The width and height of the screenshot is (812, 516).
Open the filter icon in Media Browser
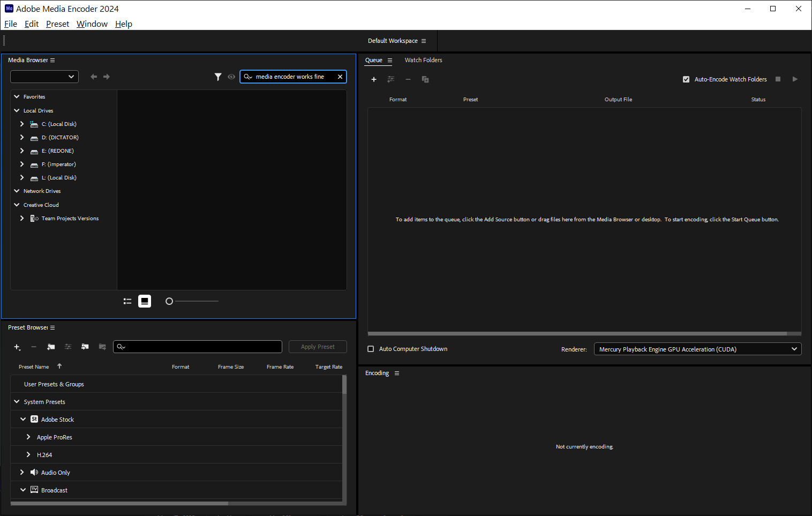[x=218, y=77]
